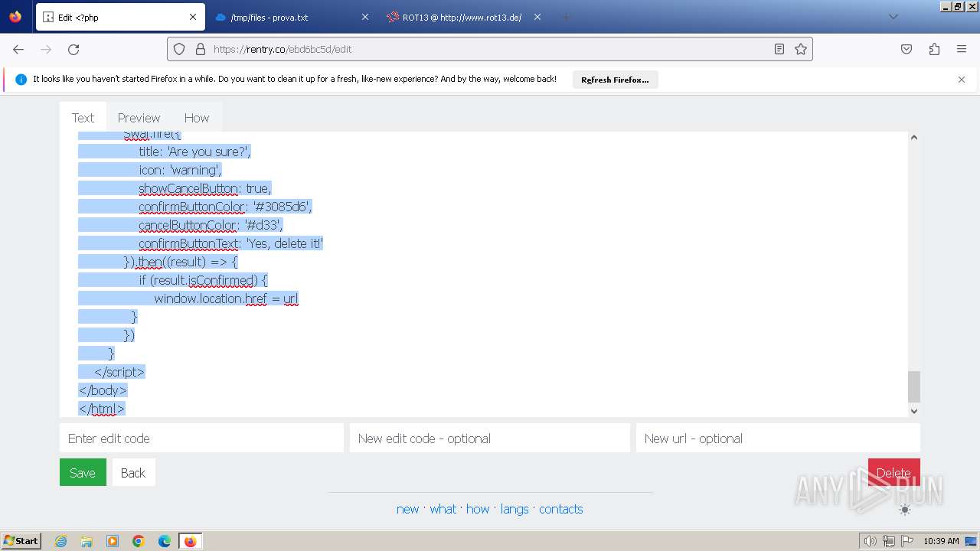Focus the 'New edit code - optional' field
Image resolution: width=980 pixels, height=551 pixels.
point(490,439)
